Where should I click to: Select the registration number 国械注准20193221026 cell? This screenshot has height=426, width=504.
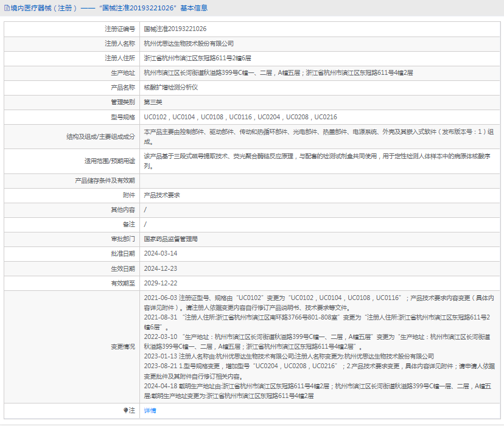pyautogui.click(x=175, y=29)
